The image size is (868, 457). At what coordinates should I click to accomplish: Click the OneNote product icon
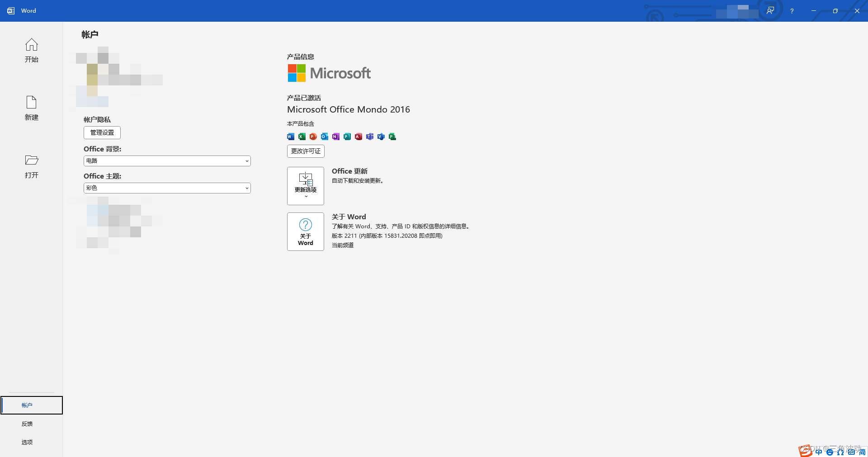point(336,137)
